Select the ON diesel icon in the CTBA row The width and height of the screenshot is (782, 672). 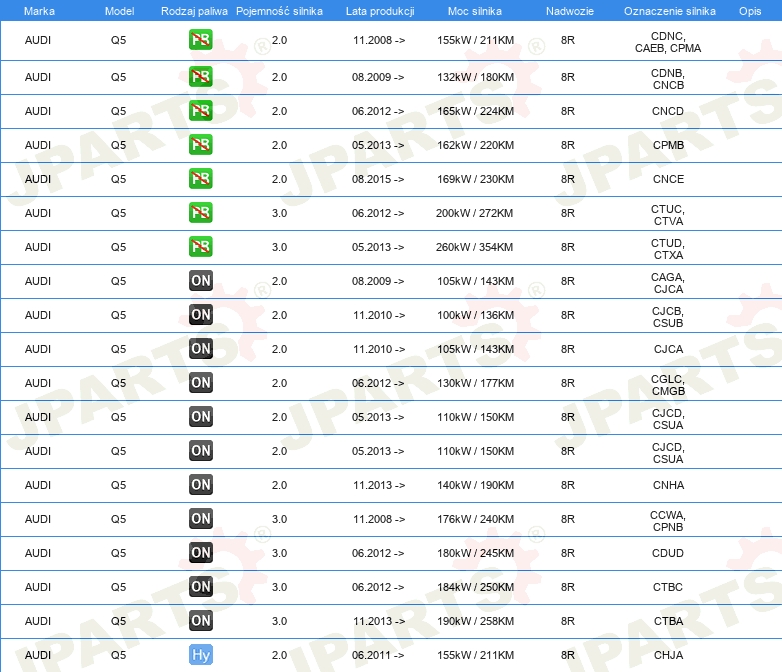click(x=200, y=621)
